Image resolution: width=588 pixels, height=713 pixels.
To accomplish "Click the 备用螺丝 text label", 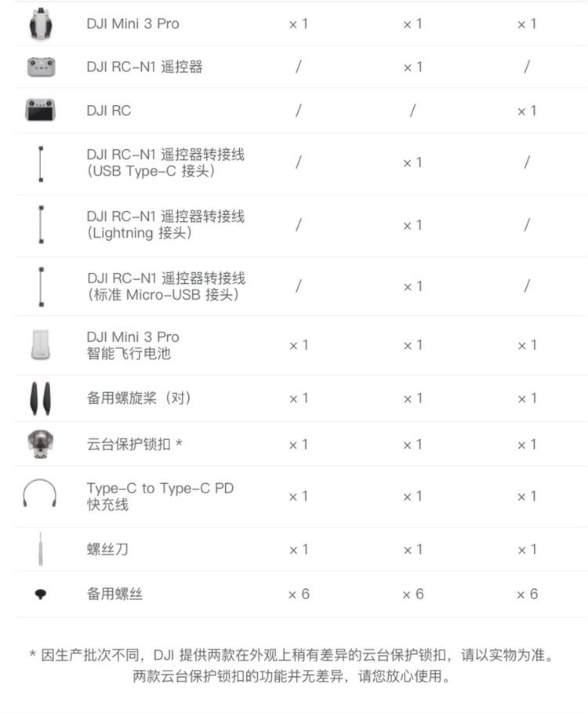I will click(114, 594).
